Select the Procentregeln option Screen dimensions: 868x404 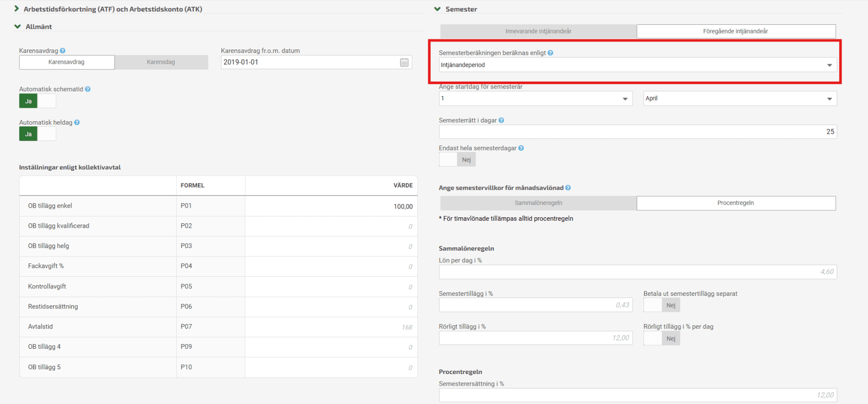click(x=736, y=203)
